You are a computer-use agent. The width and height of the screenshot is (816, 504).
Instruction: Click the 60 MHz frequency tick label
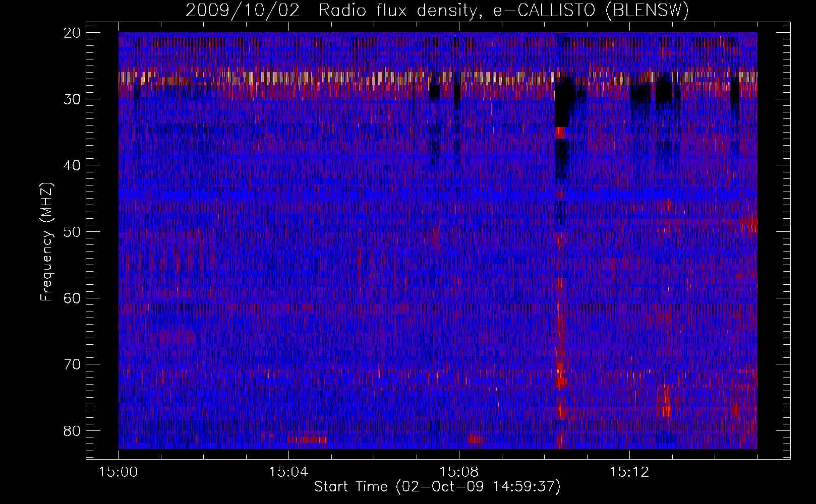pyautogui.click(x=73, y=298)
